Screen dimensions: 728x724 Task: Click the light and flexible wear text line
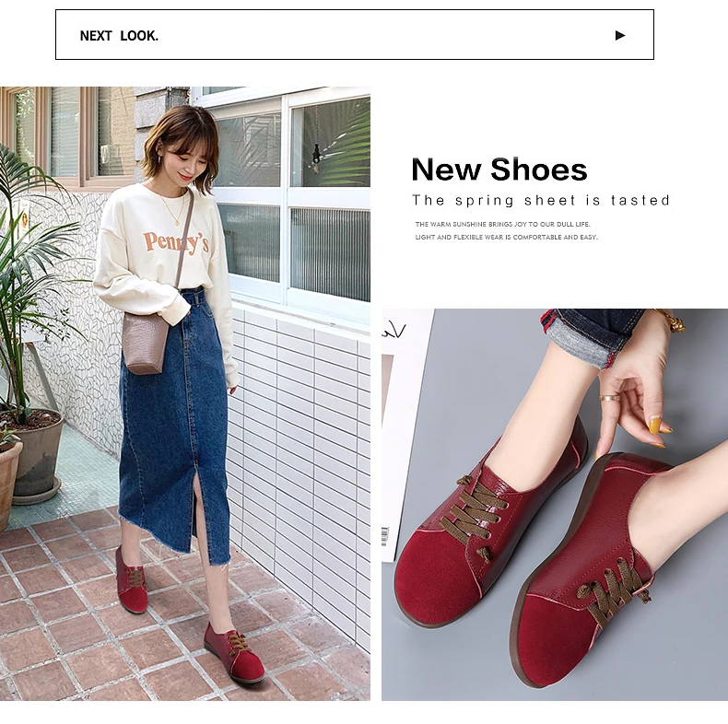pos(506,237)
